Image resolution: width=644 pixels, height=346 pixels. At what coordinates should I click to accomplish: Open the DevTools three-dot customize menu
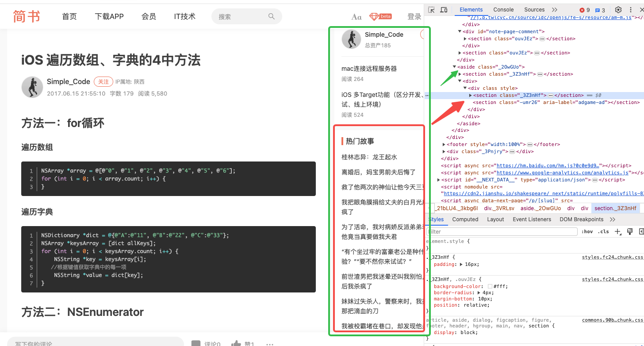[x=631, y=10]
